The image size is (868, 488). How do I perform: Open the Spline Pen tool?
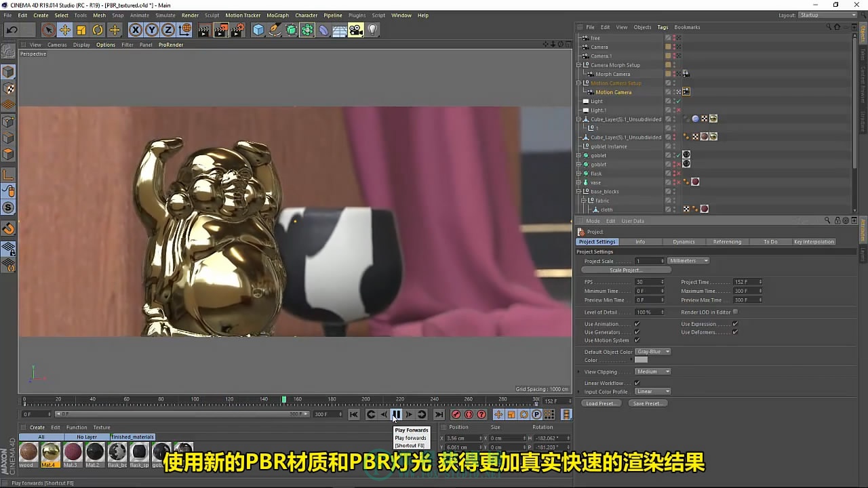click(x=275, y=30)
